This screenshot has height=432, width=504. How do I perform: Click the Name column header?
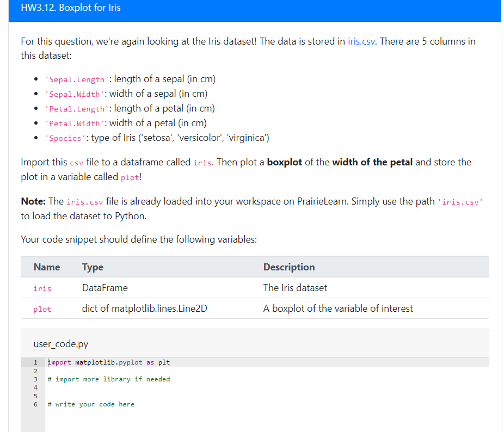[x=47, y=267]
